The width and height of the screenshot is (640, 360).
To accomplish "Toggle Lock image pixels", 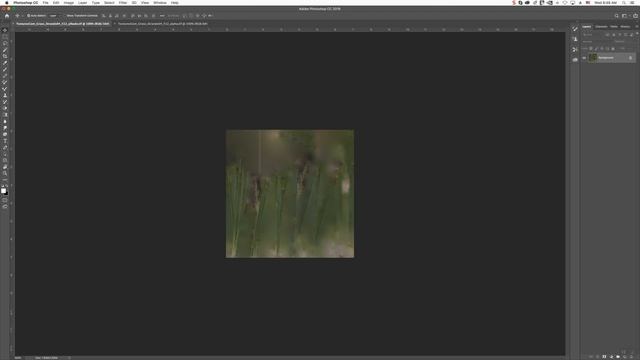I will pos(596,49).
